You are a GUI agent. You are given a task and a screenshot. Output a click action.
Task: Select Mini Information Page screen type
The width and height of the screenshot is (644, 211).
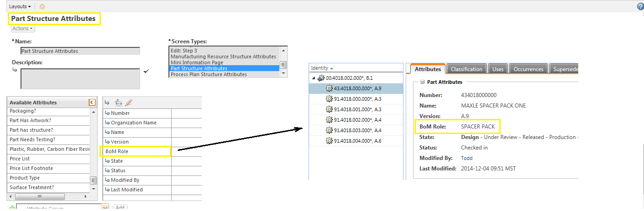[x=225, y=62]
